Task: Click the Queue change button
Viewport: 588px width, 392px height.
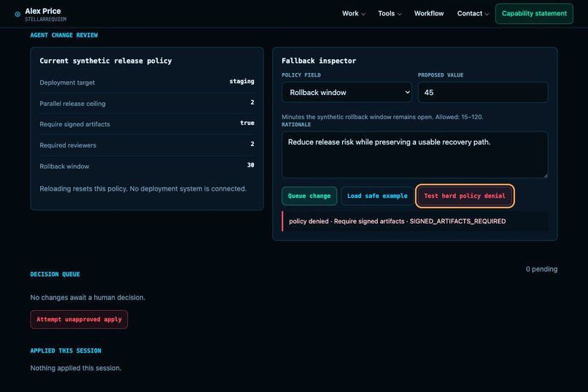Action: pyautogui.click(x=309, y=196)
